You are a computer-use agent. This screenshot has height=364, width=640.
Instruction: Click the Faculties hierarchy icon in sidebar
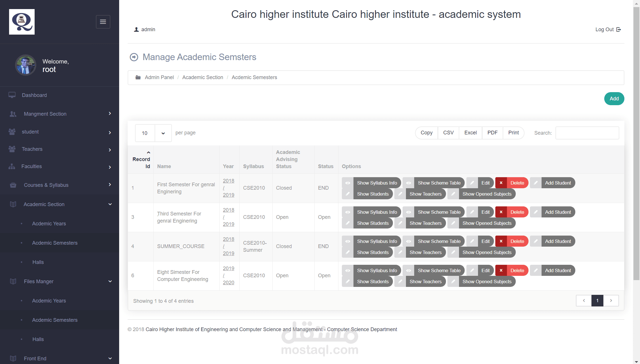(x=12, y=166)
